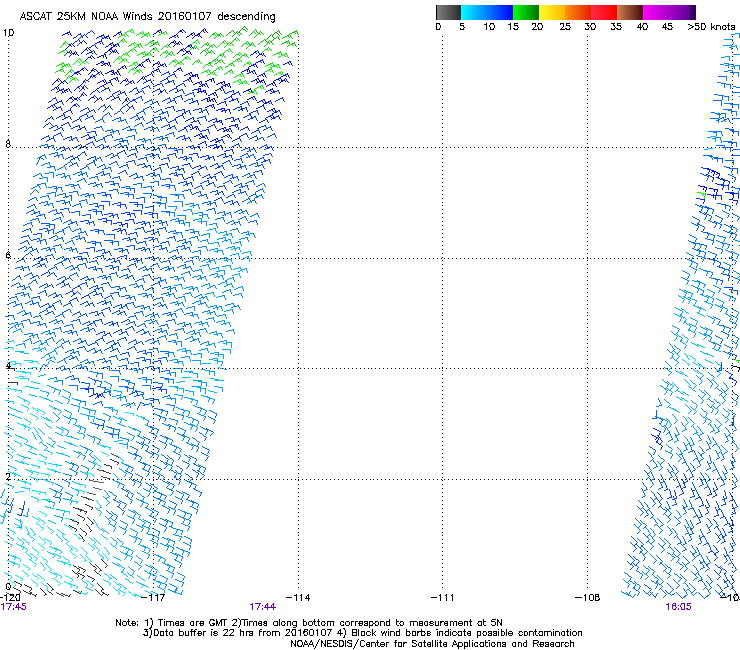The height and width of the screenshot is (650, 740).
Task: Click the "45" label under the color bar
Action: (x=667, y=27)
